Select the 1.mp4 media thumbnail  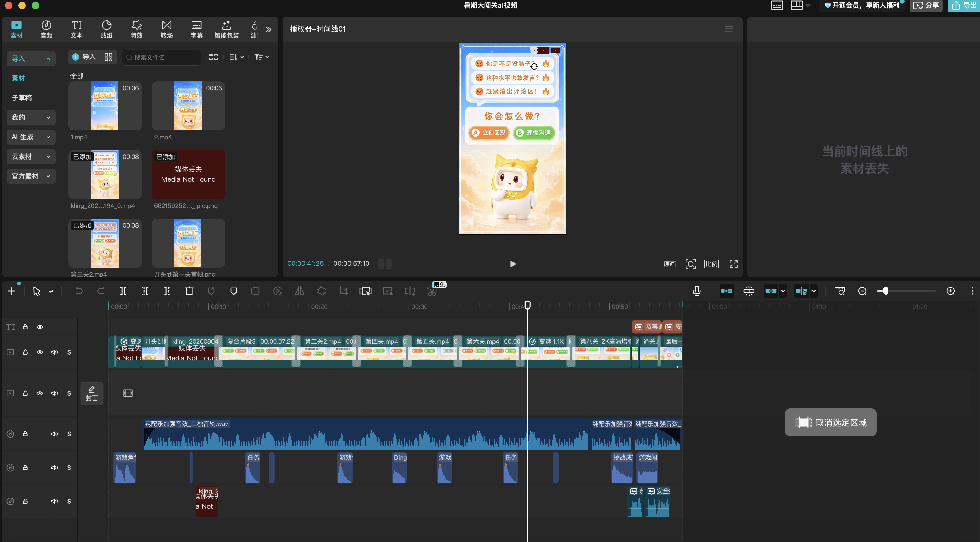tap(105, 106)
